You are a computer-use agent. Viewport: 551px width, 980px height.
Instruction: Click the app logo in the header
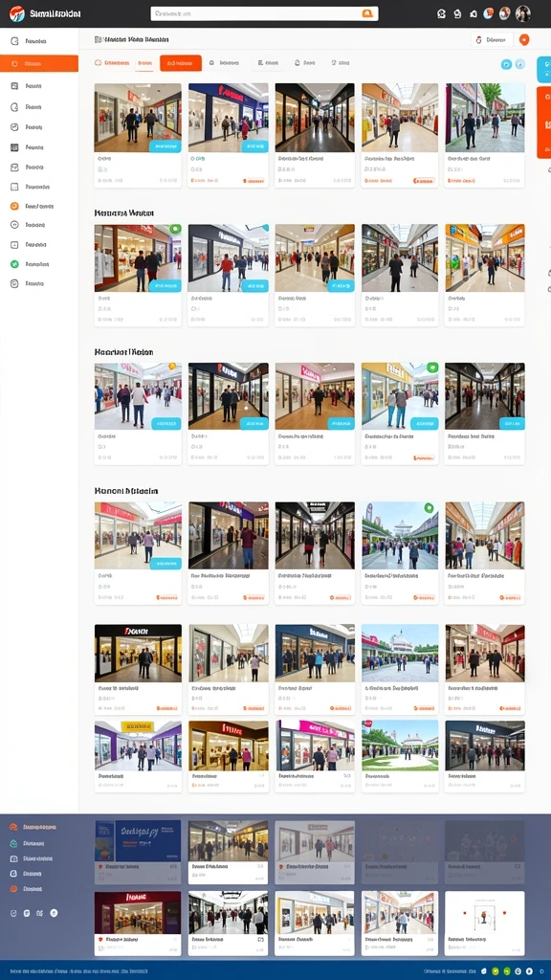click(x=17, y=13)
